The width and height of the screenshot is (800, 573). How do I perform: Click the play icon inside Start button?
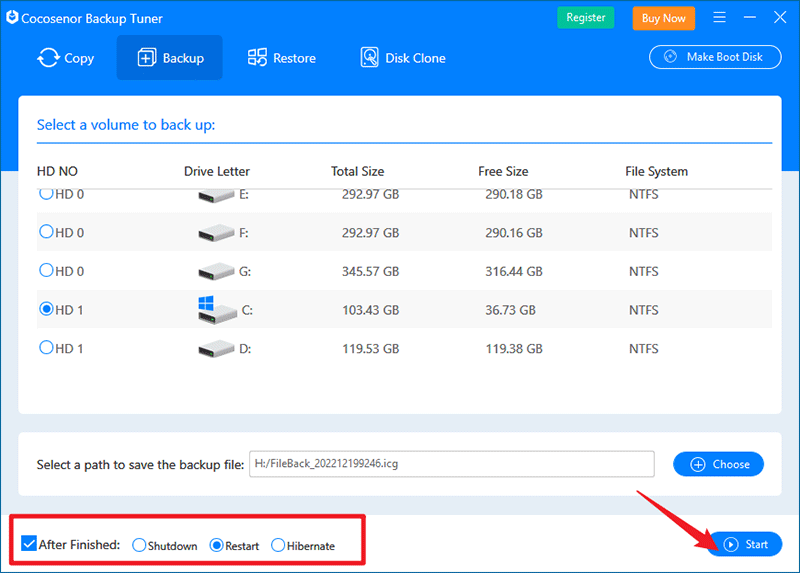click(x=731, y=544)
